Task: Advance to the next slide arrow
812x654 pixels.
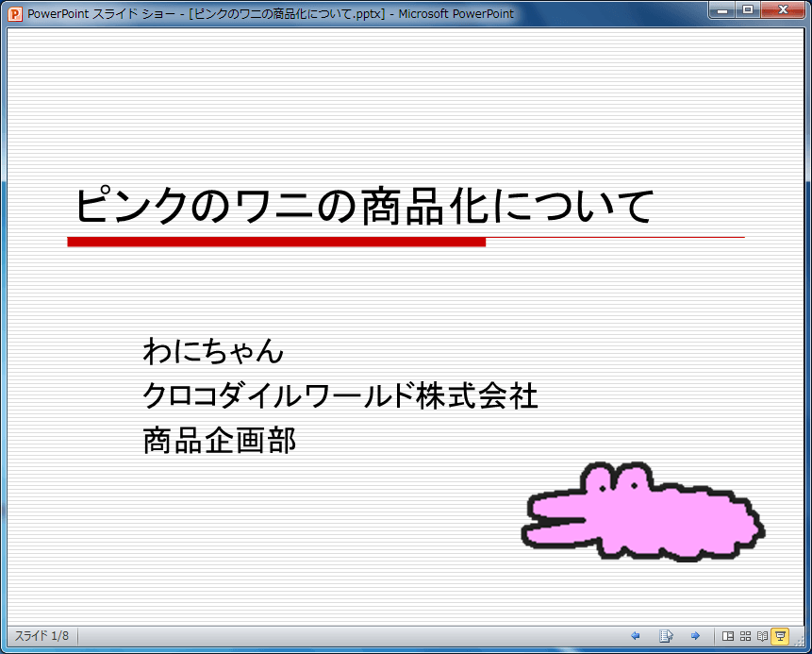Action: [x=695, y=636]
